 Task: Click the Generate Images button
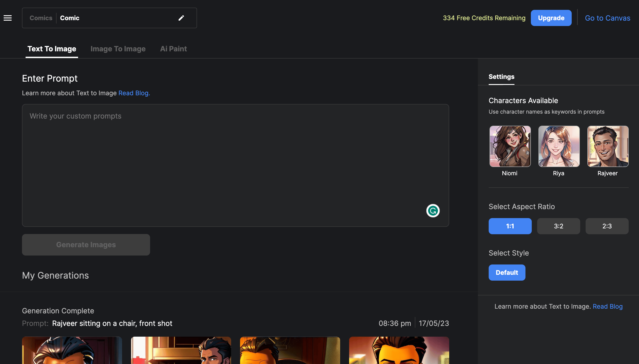point(86,245)
